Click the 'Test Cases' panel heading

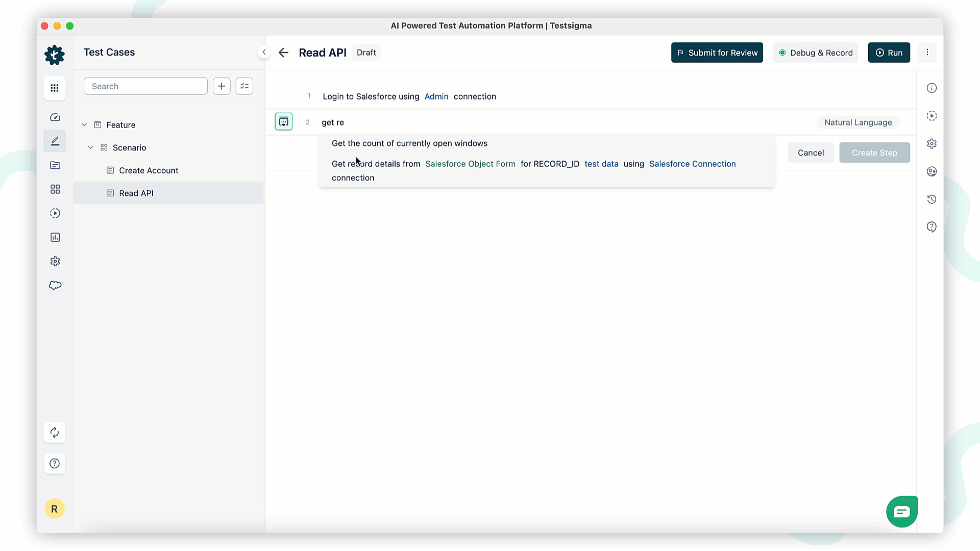(x=109, y=52)
